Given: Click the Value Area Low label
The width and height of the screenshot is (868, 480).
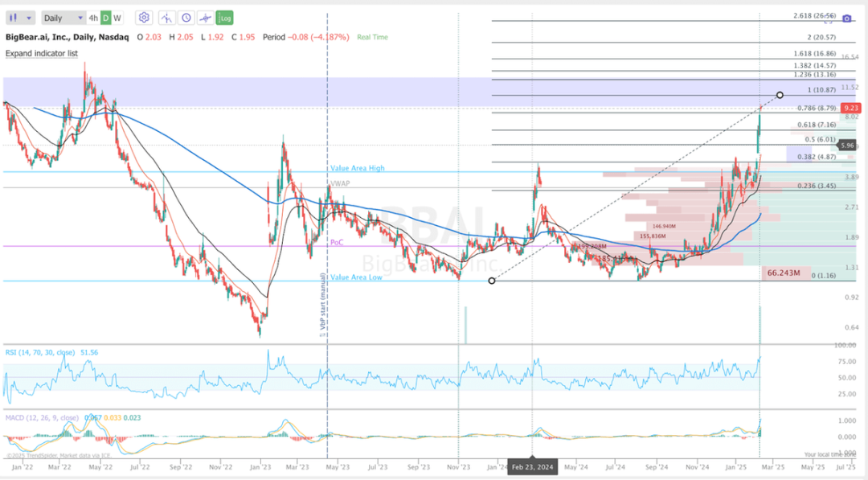Looking at the screenshot, I should click(x=356, y=277).
